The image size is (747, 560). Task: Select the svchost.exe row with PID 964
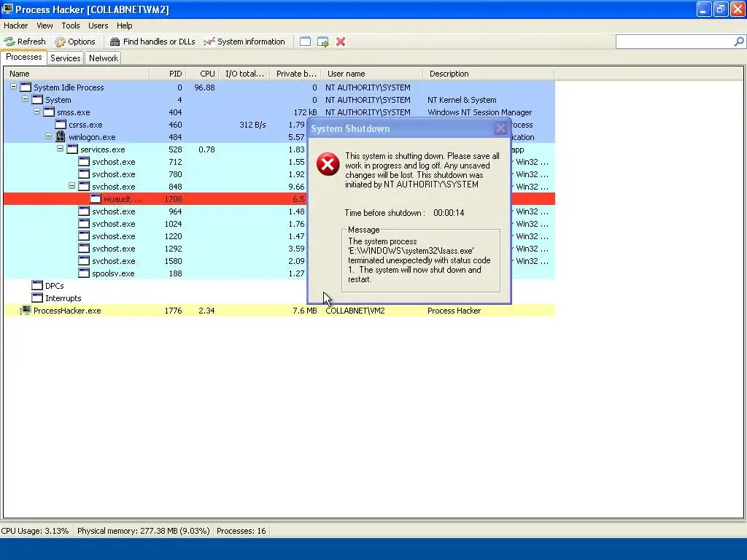(x=279, y=211)
